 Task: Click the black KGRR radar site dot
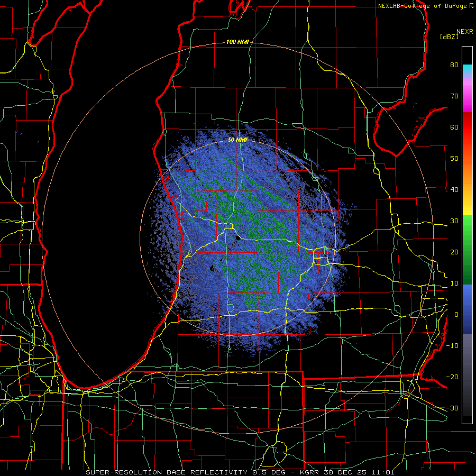[x=237, y=237]
